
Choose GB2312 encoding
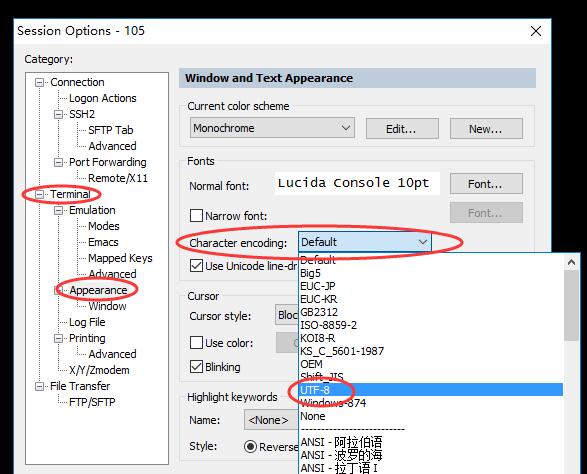pyautogui.click(x=431, y=312)
